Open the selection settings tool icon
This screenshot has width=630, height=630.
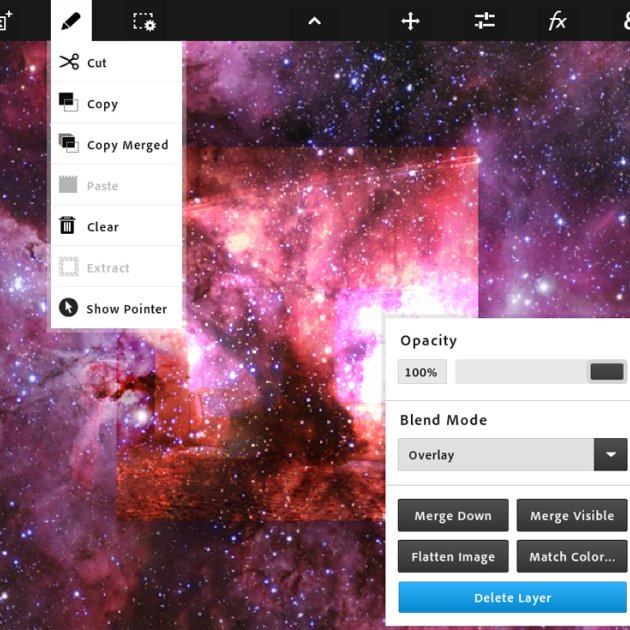pos(144,21)
